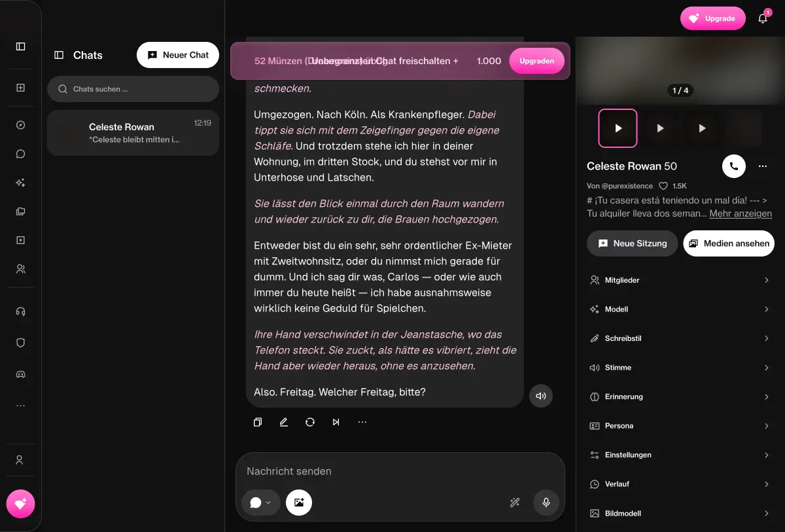Open the chat bubble icon in the left rail
Image resolution: width=785 pixels, height=532 pixels.
pyautogui.click(x=20, y=154)
